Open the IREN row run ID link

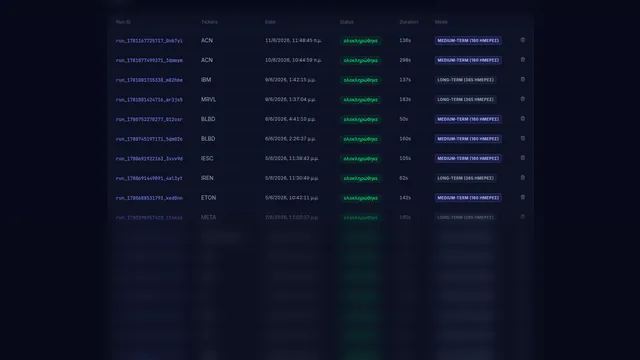click(x=149, y=178)
